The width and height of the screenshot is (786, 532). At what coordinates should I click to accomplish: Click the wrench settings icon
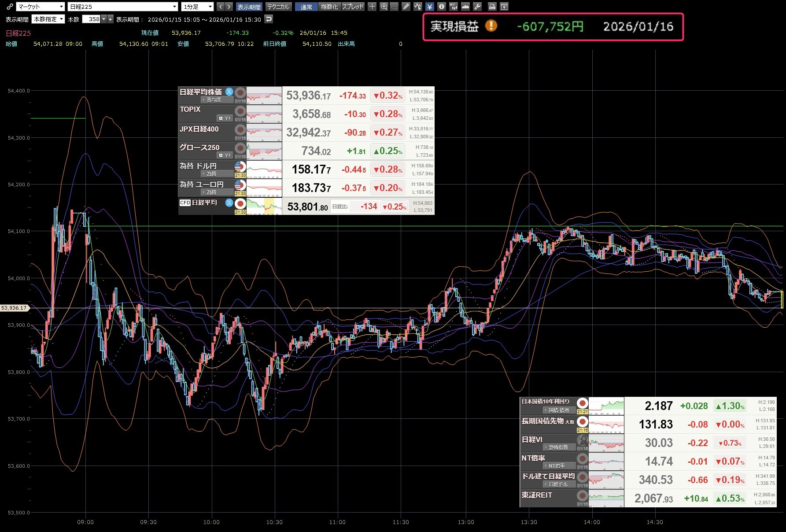tap(477, 7)
